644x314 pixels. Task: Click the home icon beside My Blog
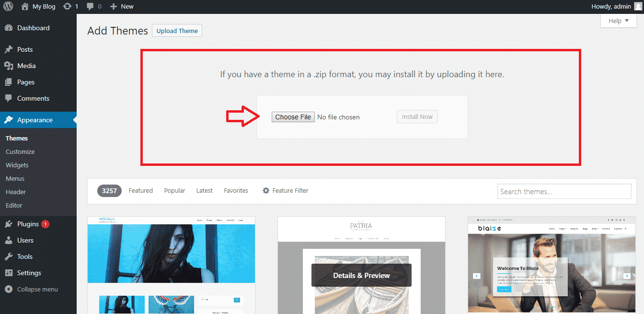(x=25, y=7)
